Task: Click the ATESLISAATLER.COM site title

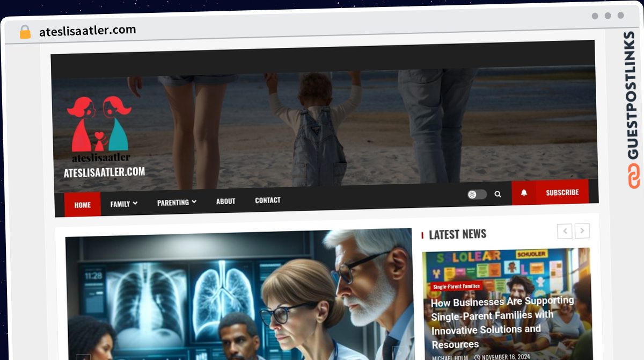Action: (104, 172)
